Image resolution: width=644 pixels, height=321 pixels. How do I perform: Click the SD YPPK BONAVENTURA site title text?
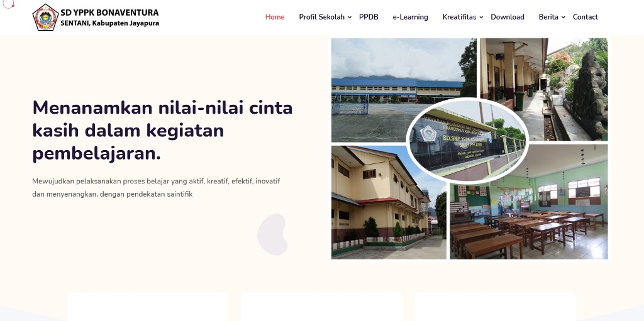109,12
